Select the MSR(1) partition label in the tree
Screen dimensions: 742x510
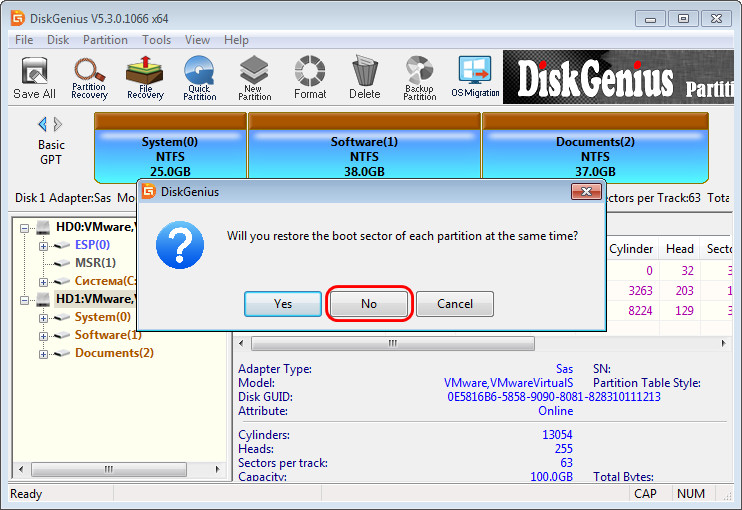click(95, 263)
